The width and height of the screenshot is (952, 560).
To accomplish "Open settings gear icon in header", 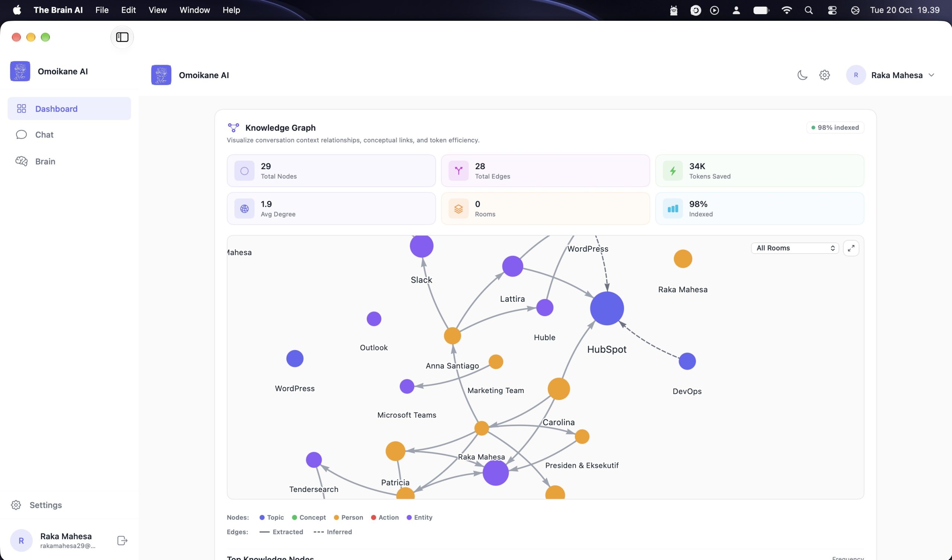I will [824, 75].
